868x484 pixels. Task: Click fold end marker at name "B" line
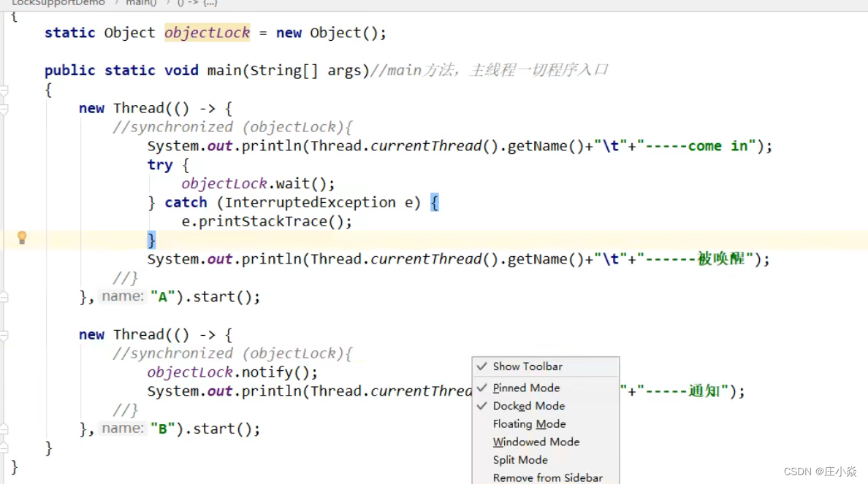4,429
